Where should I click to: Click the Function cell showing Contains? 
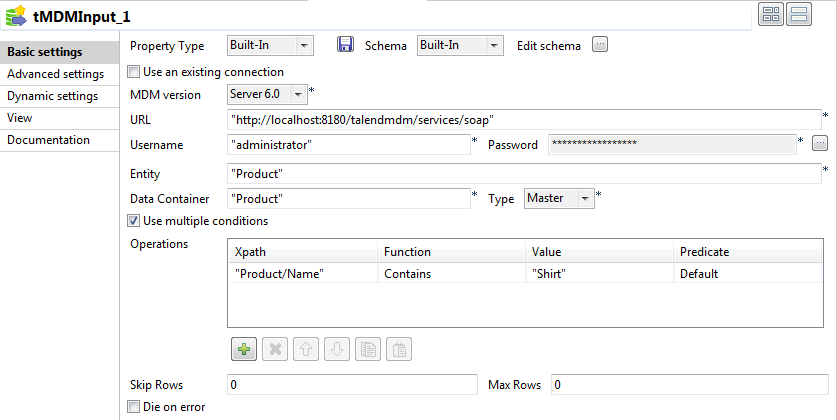click(452, 274)
